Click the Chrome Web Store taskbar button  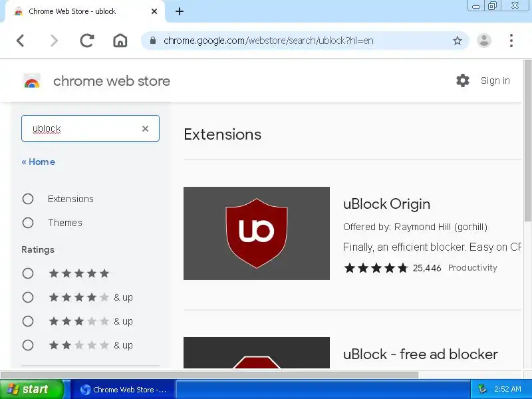point(124,390)
